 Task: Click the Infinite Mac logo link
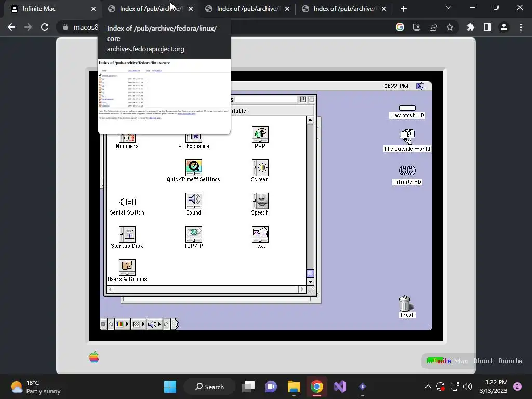[x=447, y=361]
